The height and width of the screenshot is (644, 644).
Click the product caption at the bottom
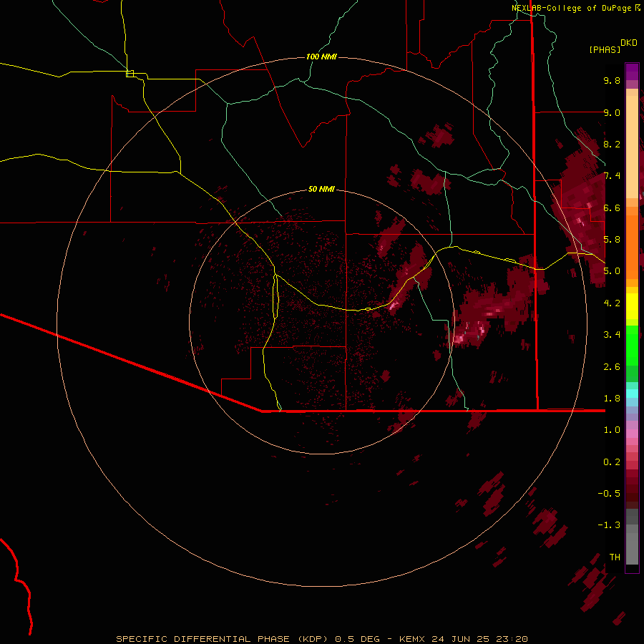coord(321,639)
